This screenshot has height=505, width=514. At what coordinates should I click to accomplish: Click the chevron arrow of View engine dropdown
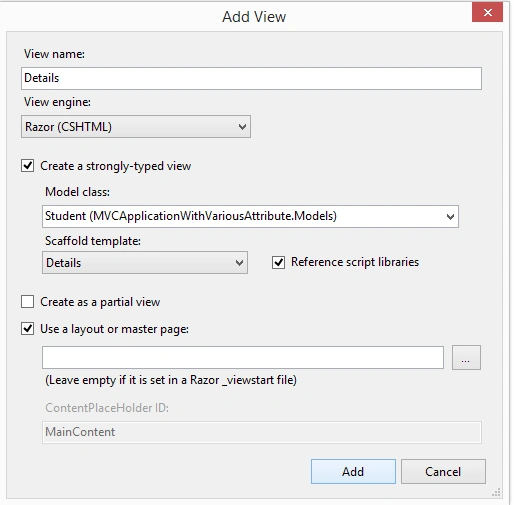242,127
